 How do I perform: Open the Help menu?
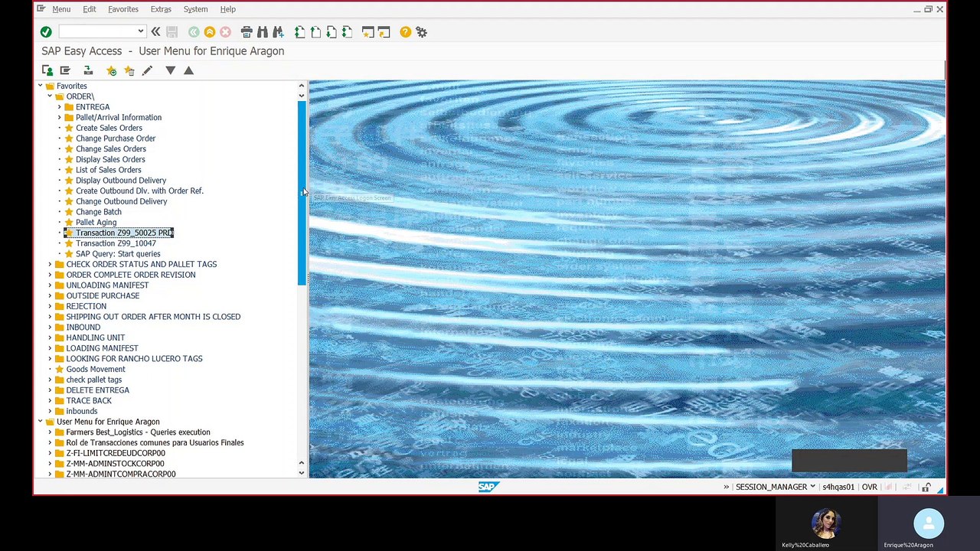pos(228,9)
